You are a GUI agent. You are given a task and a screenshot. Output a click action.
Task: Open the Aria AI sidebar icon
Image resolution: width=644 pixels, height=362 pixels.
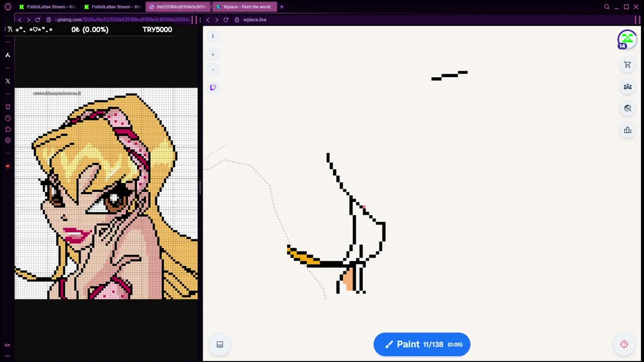(x=8, y=55)
